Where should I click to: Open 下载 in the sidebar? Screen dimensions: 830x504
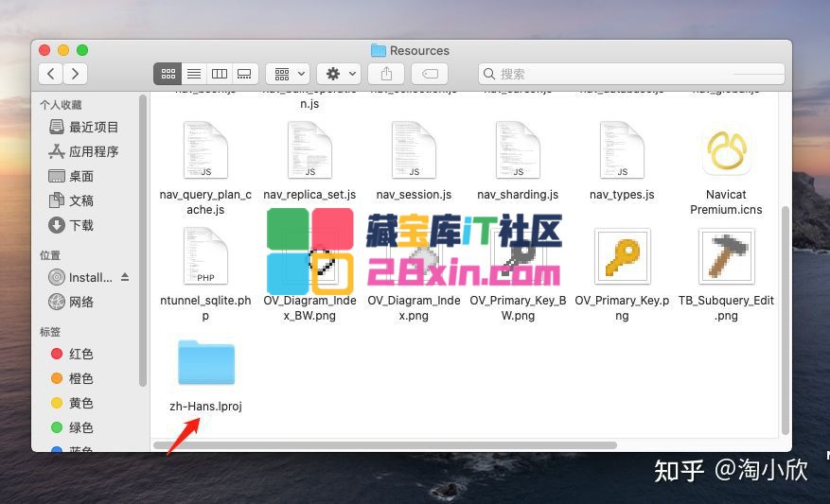click(72, 225)
